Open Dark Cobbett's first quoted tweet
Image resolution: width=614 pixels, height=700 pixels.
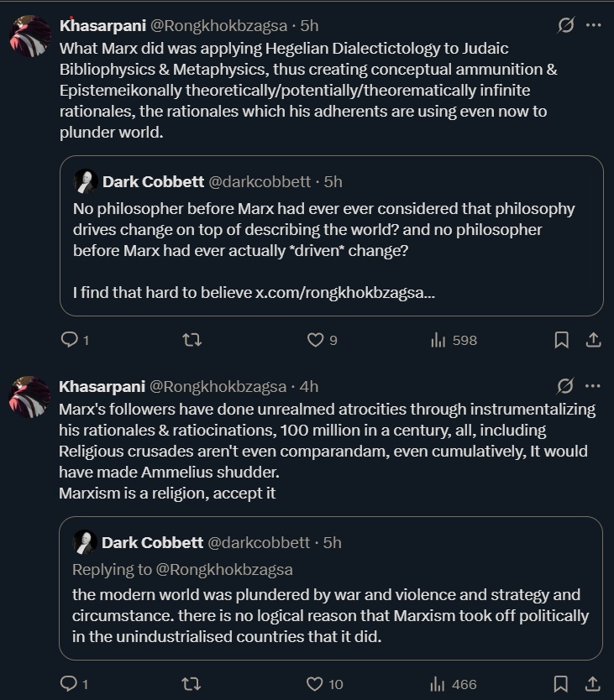pyautogui.click(x=336, y=243)
